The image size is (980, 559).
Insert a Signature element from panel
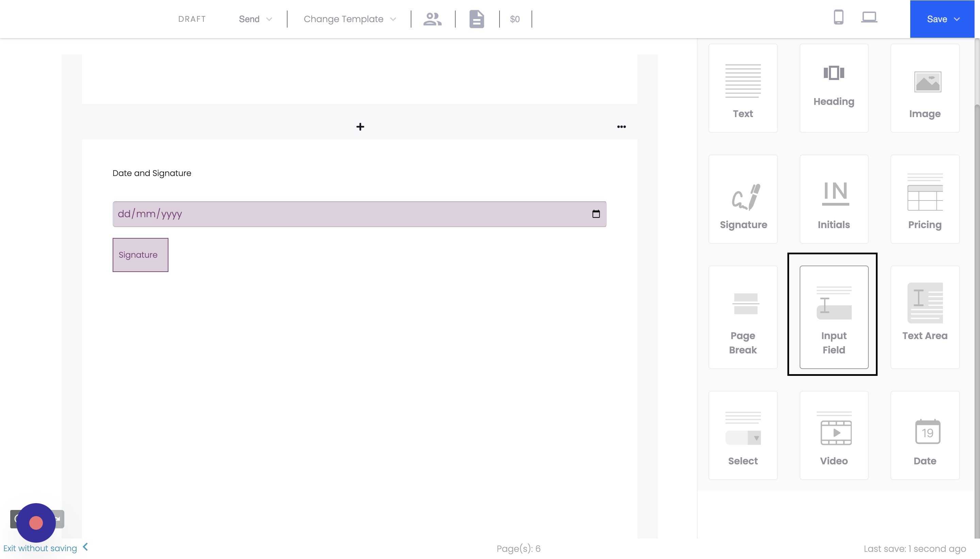click(x=742, y=199)
